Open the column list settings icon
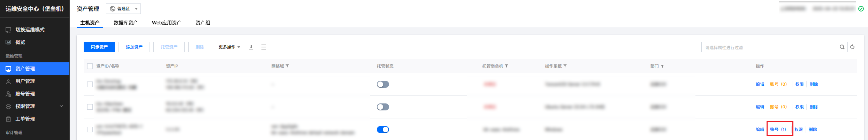 264,47
